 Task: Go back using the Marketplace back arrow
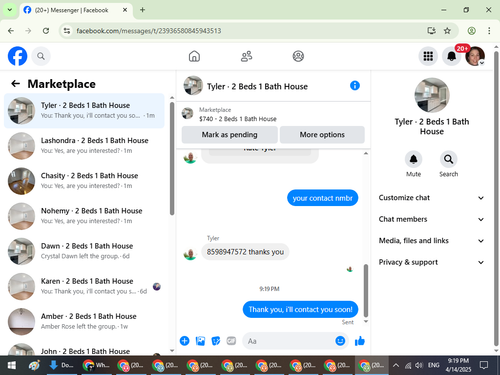15,84
